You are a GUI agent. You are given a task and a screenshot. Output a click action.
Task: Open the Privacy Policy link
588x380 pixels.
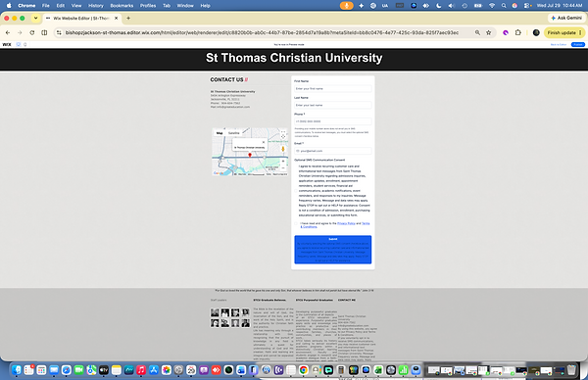(346, 223)
